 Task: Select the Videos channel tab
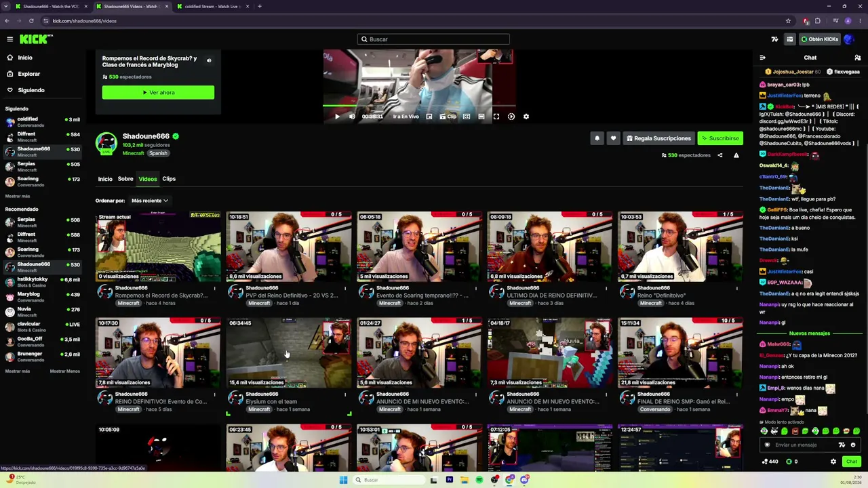pyautogui.click(x=148, y=179)
